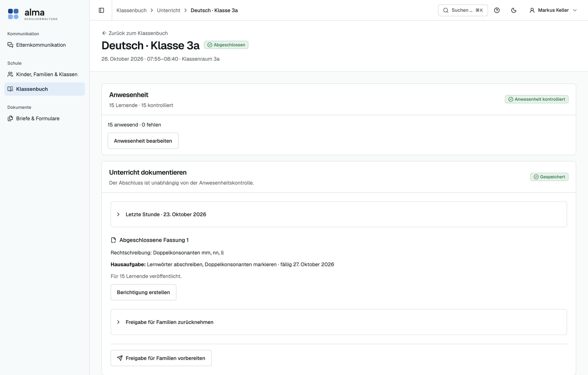Open Markus Keller account dropdown
588x375 pixels.
point(553,10)
